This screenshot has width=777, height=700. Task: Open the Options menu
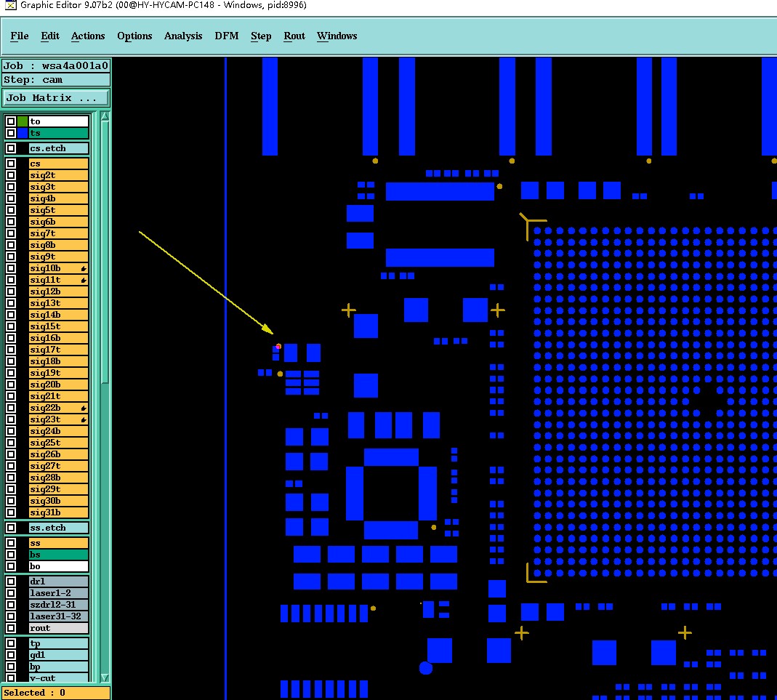coord(134,36)
